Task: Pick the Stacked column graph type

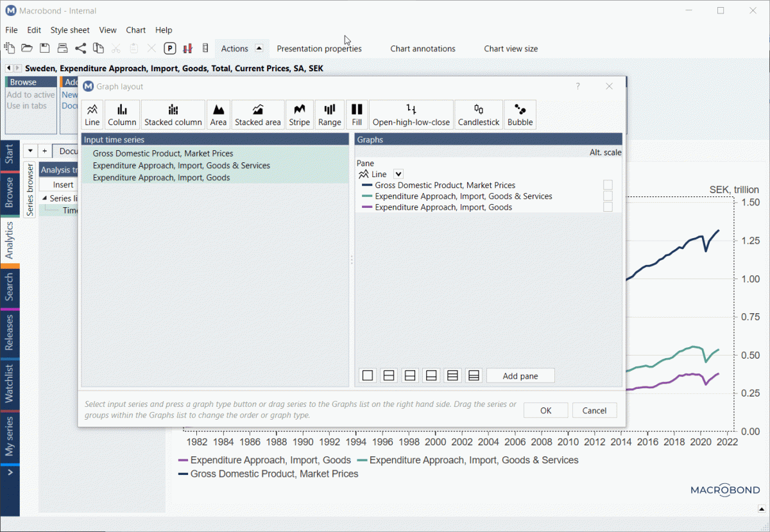Action: (x=173, y=114)
